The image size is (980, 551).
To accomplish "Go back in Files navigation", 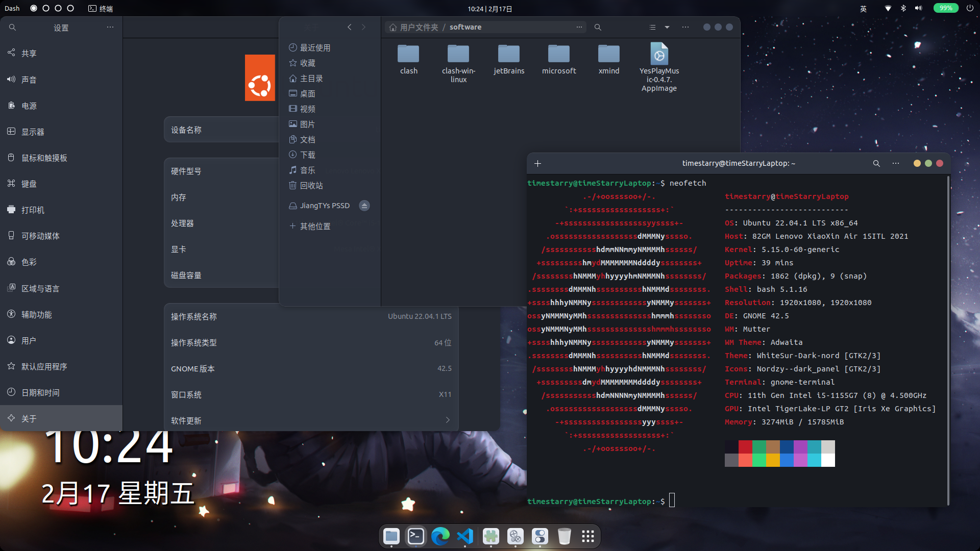I will (x=349, y=27).
